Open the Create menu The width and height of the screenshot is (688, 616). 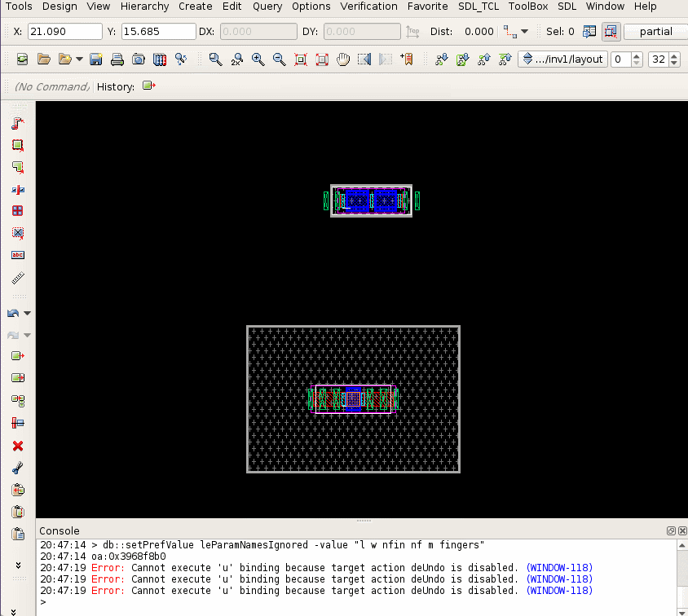(196, 7)
